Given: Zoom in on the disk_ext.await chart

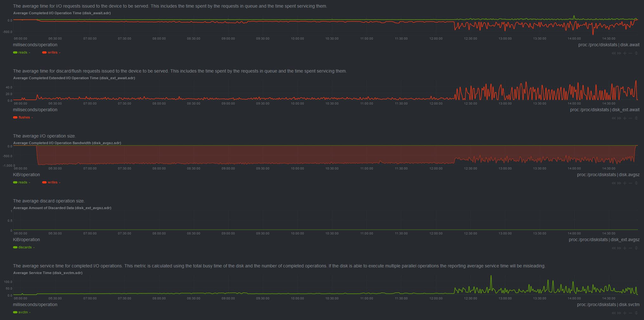Looking at the screenshot, I should 625,118.
